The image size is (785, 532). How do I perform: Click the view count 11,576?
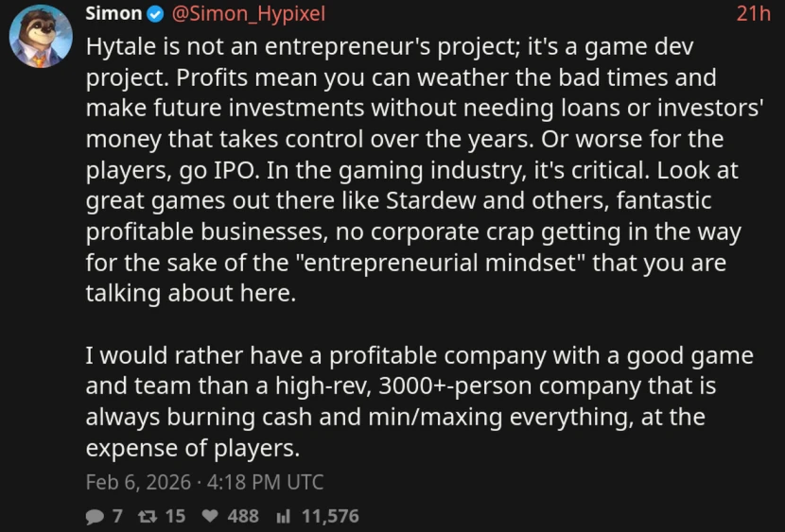click(x=330, y=516)
